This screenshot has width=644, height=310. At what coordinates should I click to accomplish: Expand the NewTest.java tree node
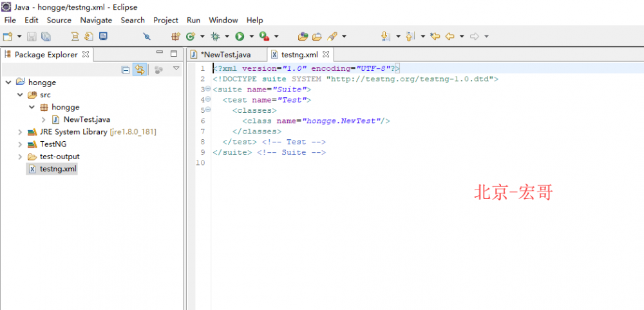click(44, 120)
